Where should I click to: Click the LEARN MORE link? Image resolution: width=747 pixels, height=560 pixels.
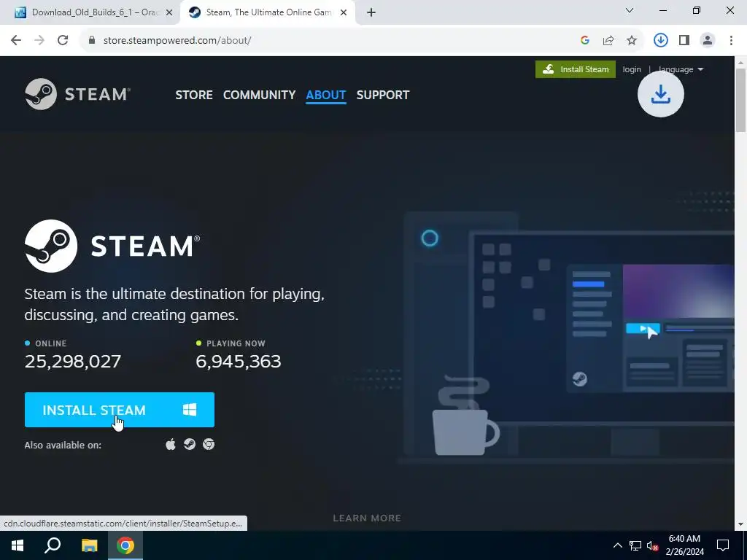click(x=367, y=518)
